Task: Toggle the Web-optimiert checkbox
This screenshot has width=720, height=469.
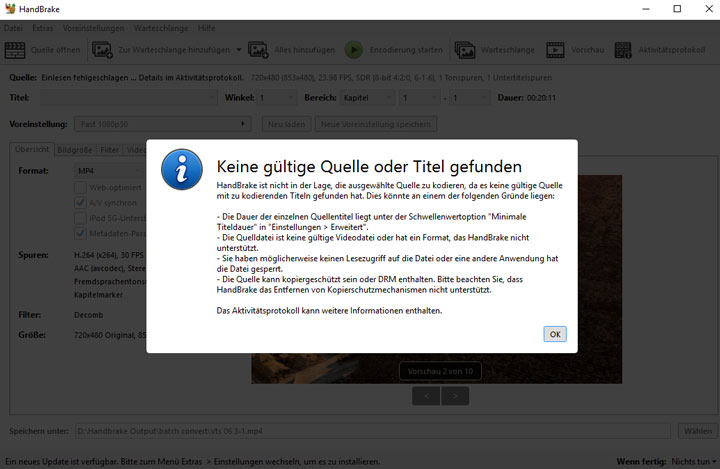Action: tap(80, 187)
